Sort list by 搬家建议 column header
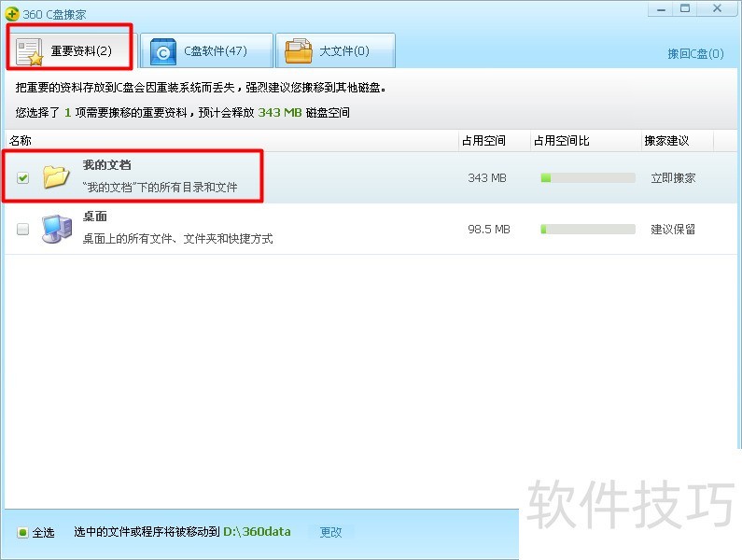 tap(666, 141)
